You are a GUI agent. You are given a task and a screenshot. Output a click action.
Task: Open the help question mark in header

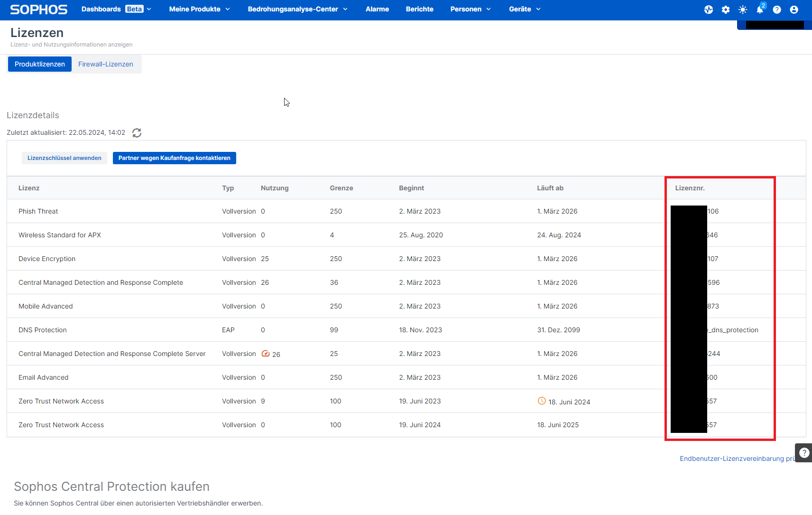(777, 9)
